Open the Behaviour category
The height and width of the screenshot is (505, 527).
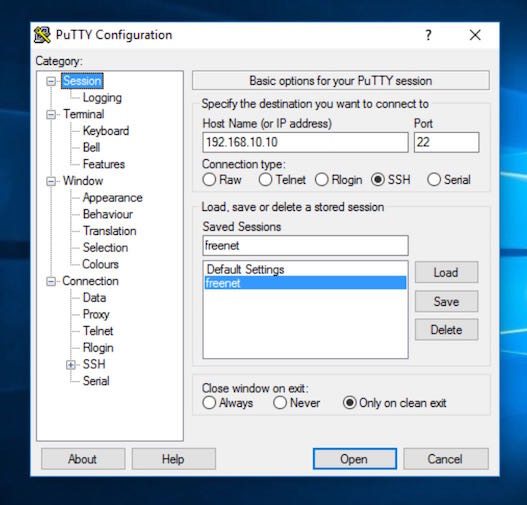(x=108, y=214)
